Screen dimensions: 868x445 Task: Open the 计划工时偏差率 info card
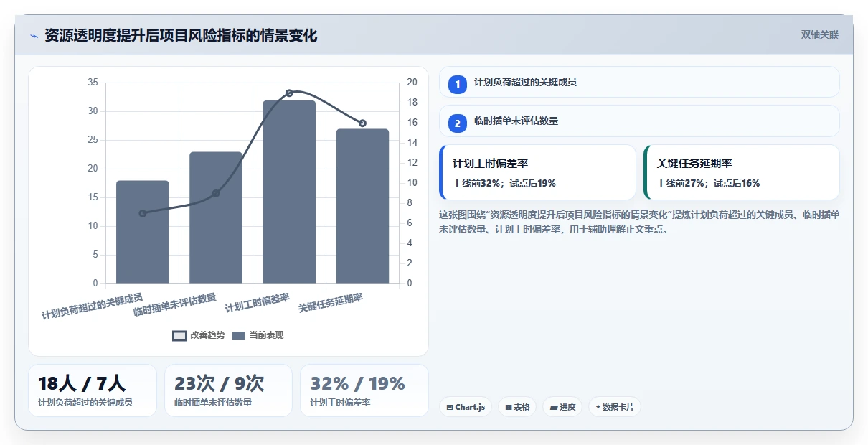coord(537,172)
